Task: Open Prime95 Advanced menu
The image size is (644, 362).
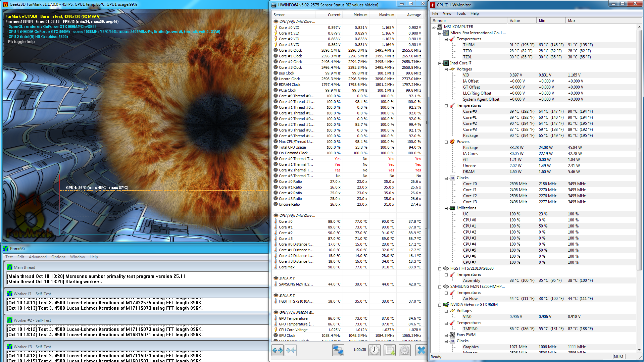Action: click(38, 257)
